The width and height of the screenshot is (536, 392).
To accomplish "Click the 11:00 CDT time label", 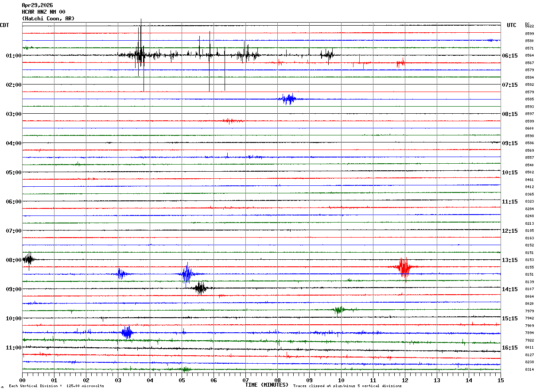I will [14, 348].
